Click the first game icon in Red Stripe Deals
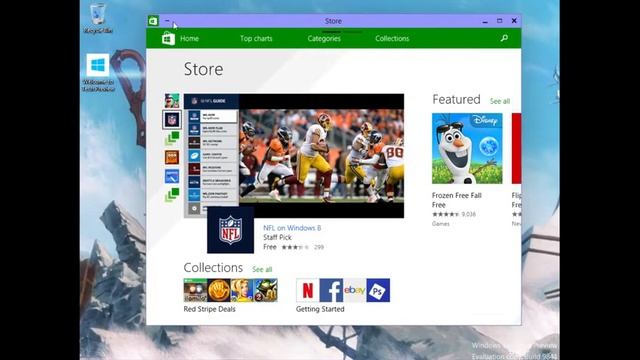The image size is (640, 360). pos(195,290)
